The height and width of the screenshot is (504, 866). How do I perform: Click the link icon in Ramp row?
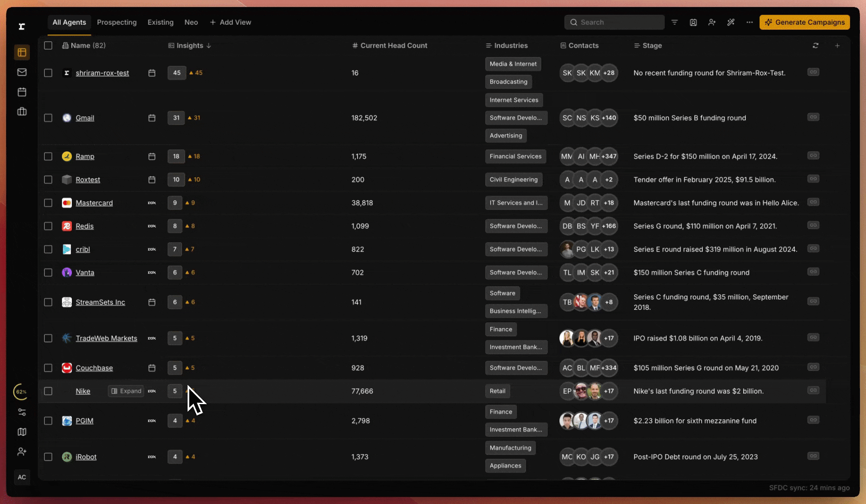[813, 156]
